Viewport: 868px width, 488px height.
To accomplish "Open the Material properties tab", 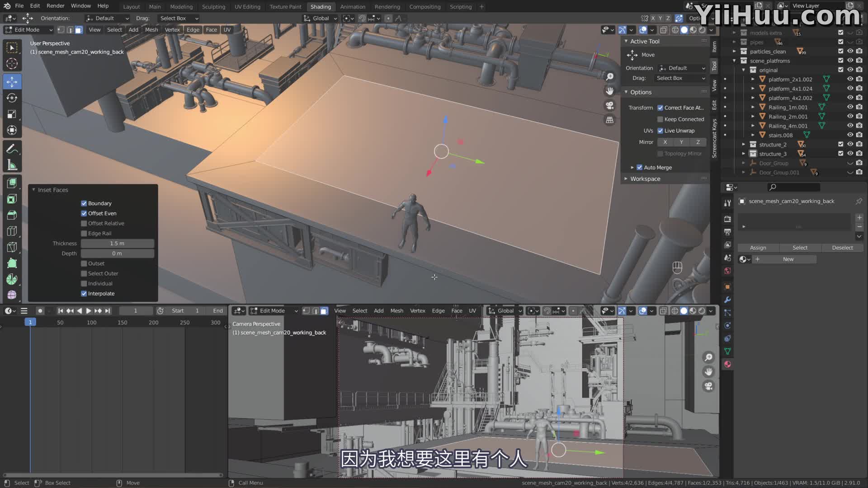I will pos(727,364).
